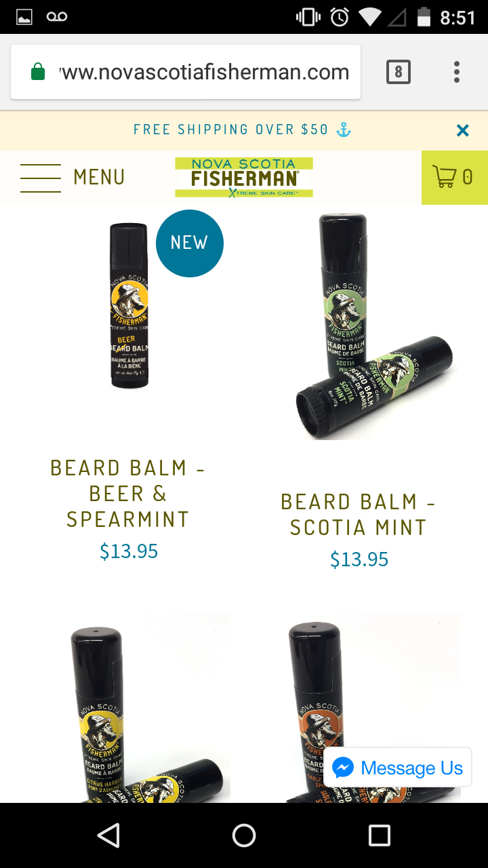Tap the Android home circle button
The image size is (488, 868).
click(x=244, y=835)
